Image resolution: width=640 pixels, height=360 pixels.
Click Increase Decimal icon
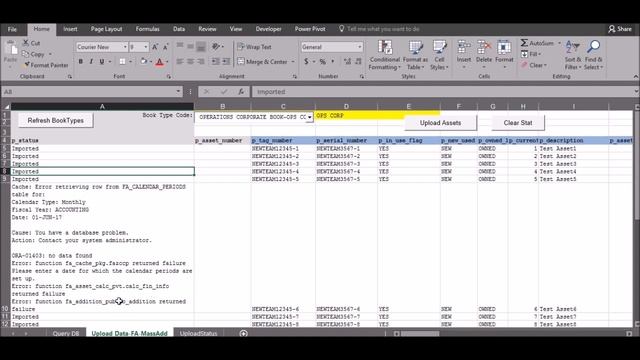pos(347,62)
